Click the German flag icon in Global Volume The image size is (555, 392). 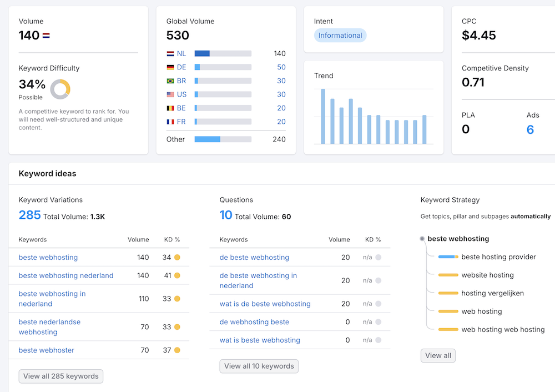pyautogui.click(x=170, y=67)
